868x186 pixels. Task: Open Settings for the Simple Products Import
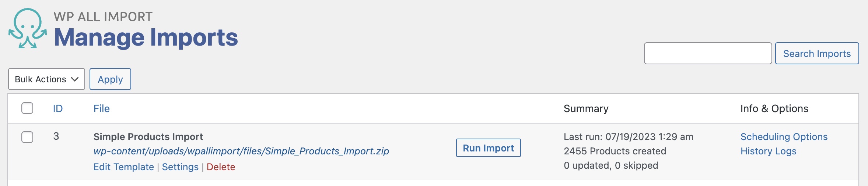180,167
